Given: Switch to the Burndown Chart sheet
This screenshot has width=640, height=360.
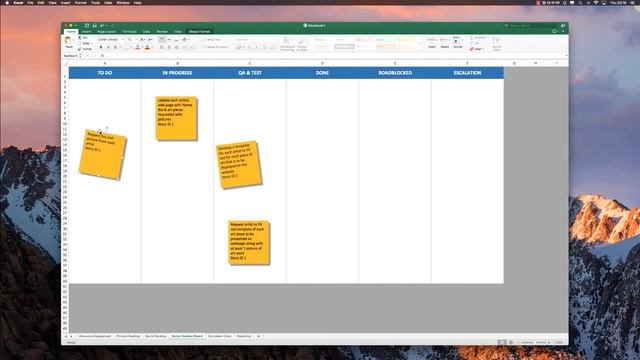Looking at the screenshot, I should pos(220,336).
